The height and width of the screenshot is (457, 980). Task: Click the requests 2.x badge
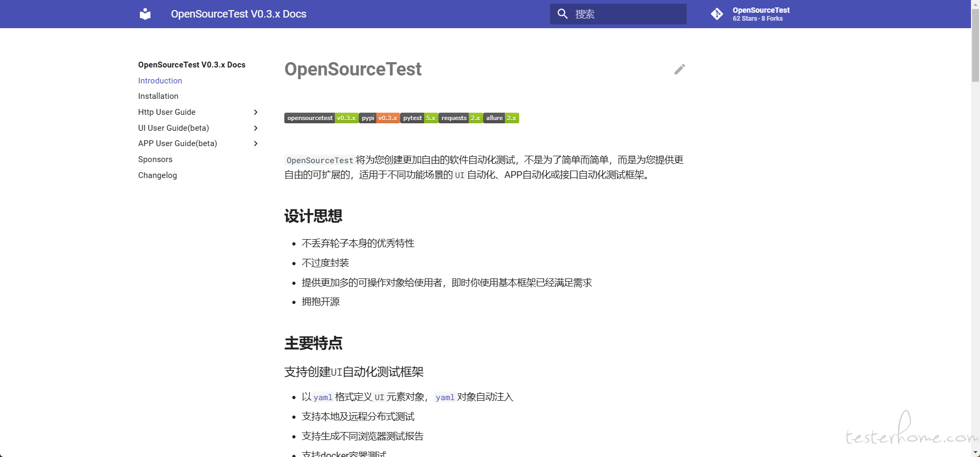click(460, 118)
